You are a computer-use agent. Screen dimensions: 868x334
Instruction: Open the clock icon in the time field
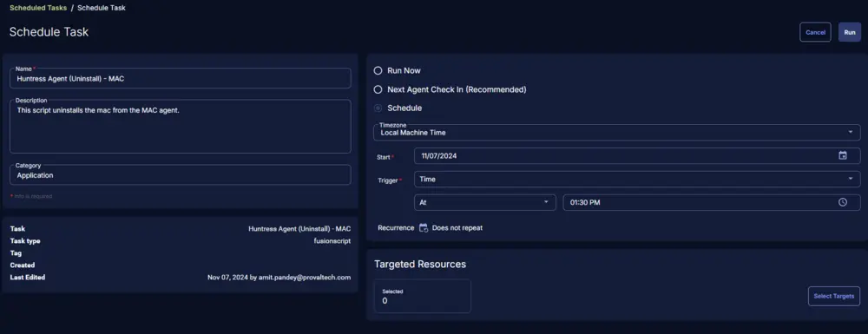[x=843, y=202]
